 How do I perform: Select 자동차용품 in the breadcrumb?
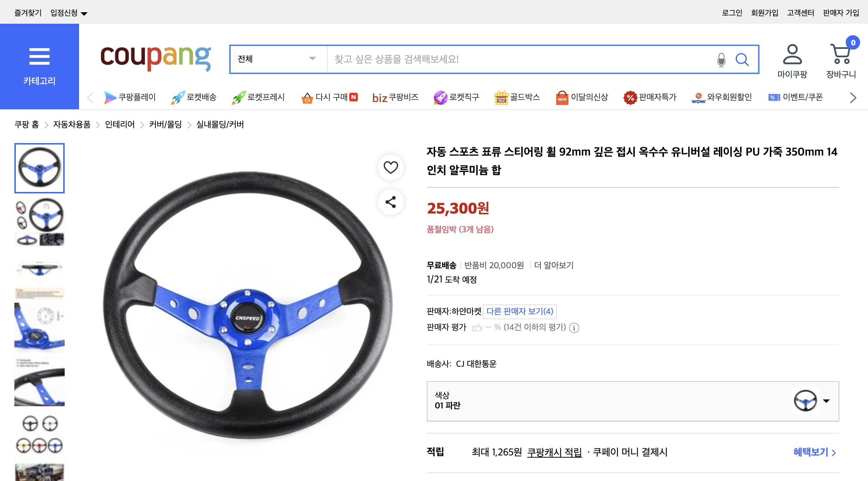point(71,124)
